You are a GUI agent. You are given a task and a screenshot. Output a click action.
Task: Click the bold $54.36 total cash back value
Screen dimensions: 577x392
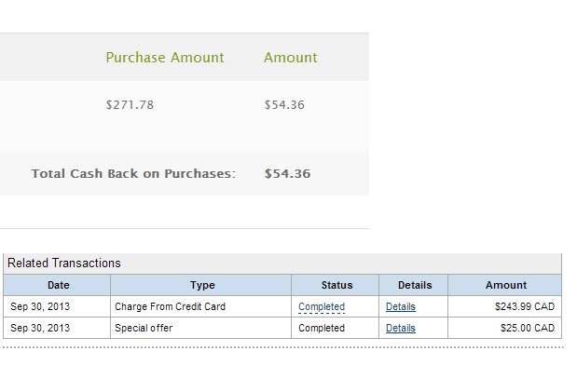pos(287,174)
